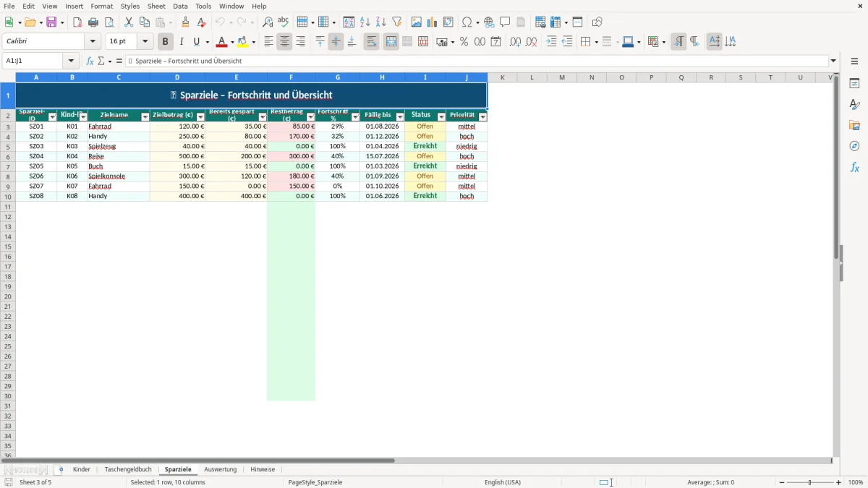868x488 pixels.
Task: Align the text left
Action: [x=268, y=42]
